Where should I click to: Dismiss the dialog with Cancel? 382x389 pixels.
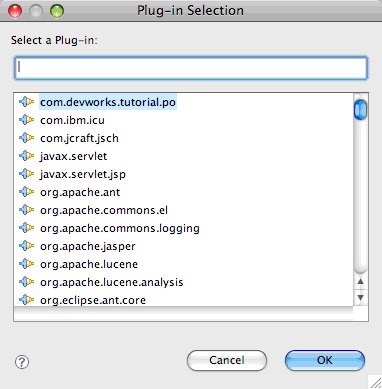(227, 360)
